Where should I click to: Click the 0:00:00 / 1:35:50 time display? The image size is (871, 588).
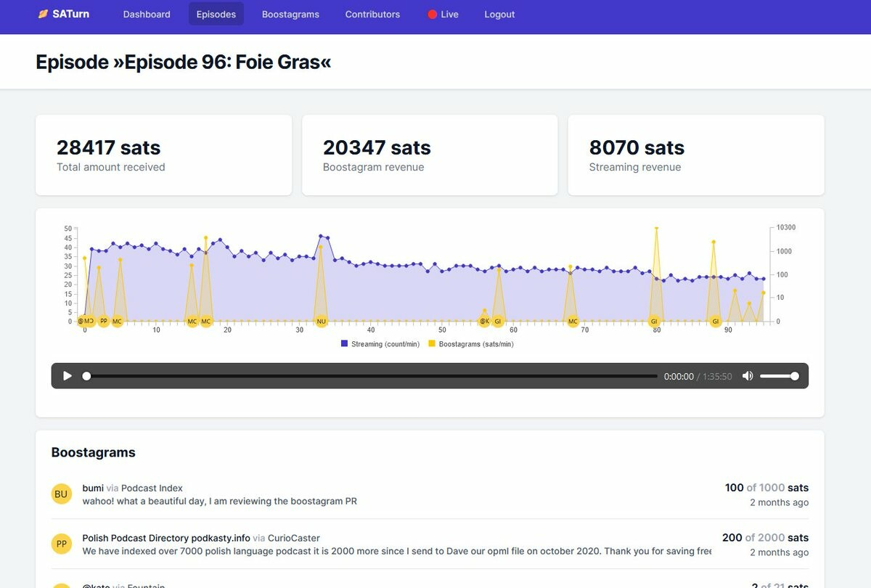[x=698, y=376]
